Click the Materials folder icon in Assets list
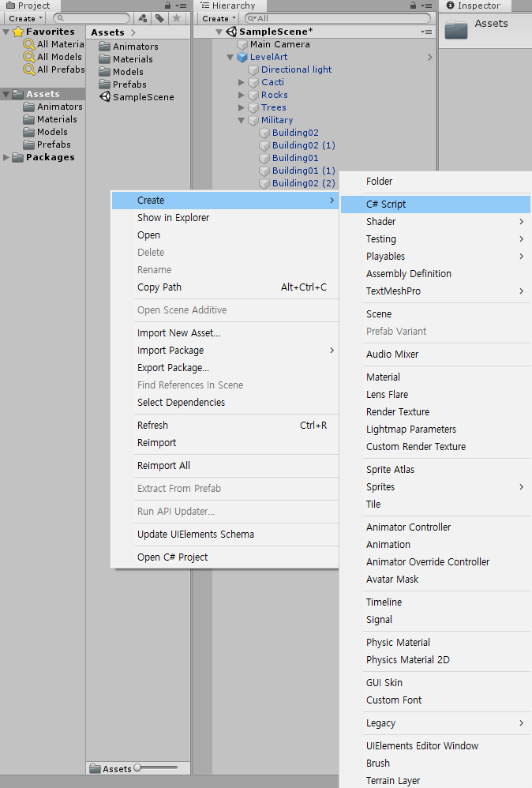This screenshot has height=788, width=532. 104,58
